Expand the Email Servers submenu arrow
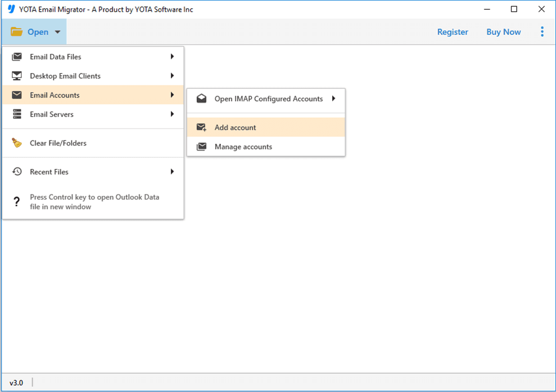556x392 pixels. [x=172, y=114]
